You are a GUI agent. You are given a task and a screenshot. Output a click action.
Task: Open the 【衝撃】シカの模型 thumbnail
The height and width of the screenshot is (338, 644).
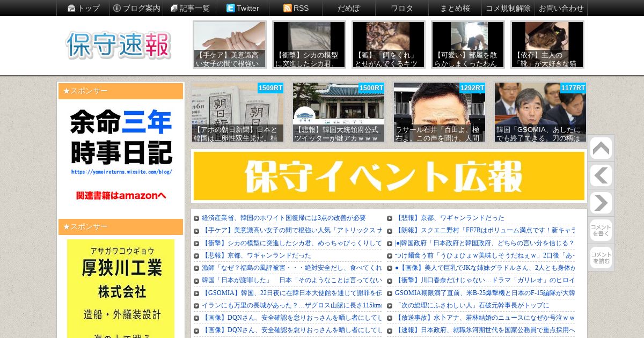(x=309, y=45)
